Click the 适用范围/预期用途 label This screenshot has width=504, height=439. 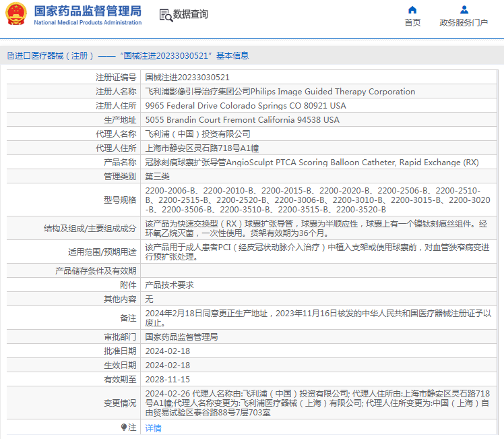tap(102, 252)
